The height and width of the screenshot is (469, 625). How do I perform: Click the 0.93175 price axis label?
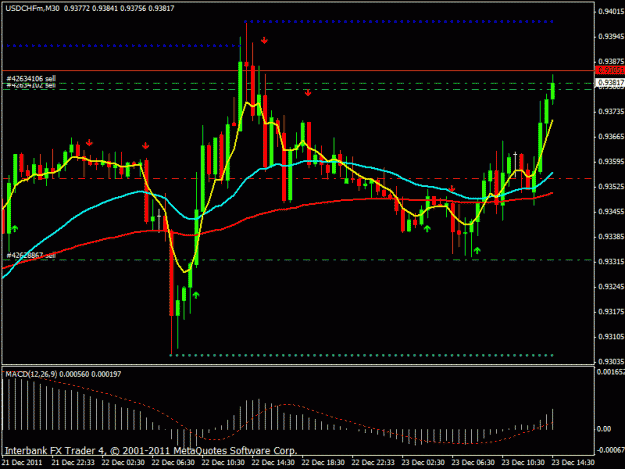611,312
